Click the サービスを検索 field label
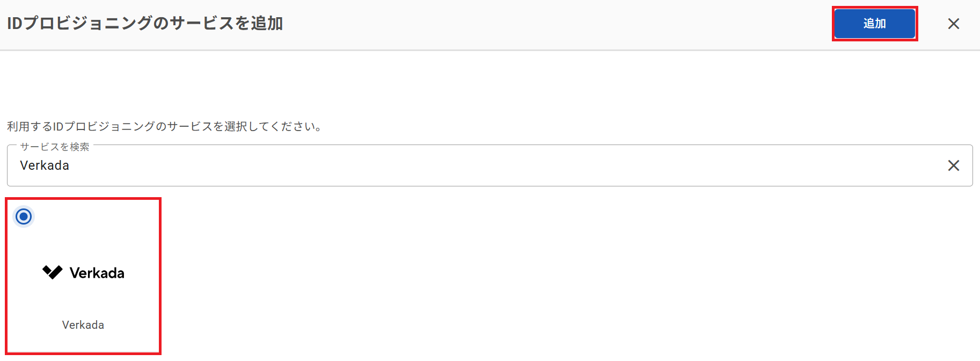 55,147
